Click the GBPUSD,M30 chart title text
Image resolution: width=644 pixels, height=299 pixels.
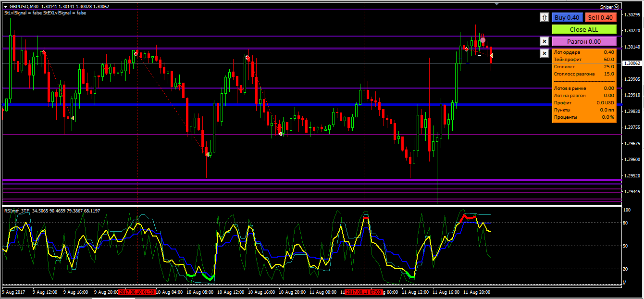click(x=25, y=7)
